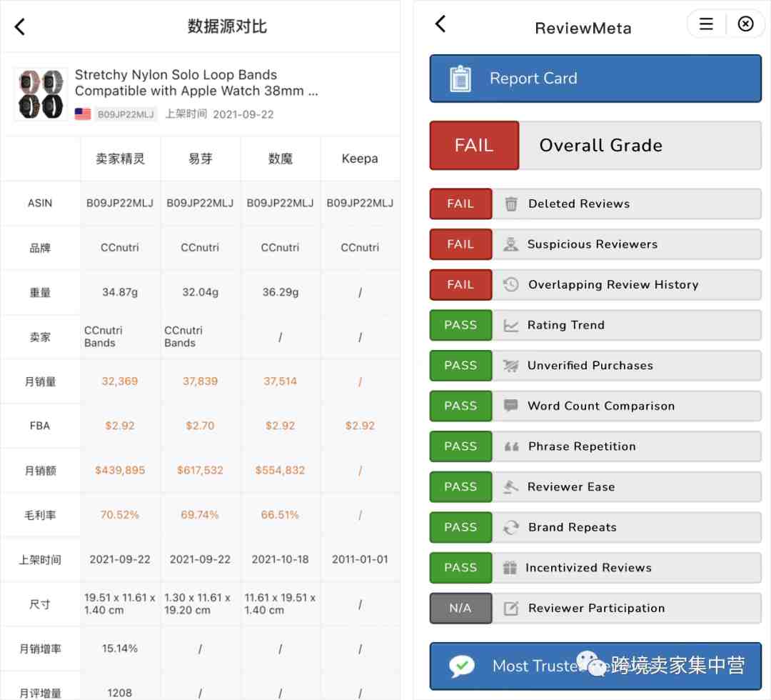This screenshot has width=771, height=700.
Task: Click the 毛利率 value 66.51%
Action: pos(280,515)
